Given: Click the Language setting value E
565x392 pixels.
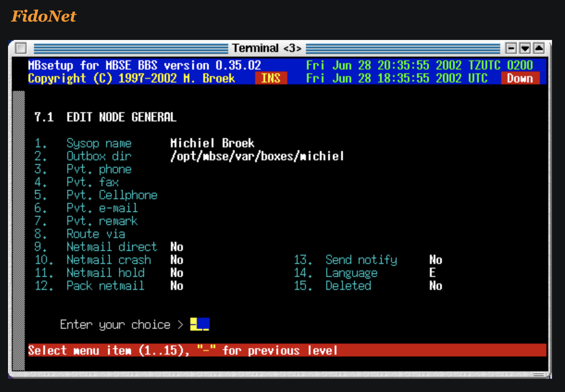Looking at the screenshot, I should pyautogui.click(x=432, y=273).
